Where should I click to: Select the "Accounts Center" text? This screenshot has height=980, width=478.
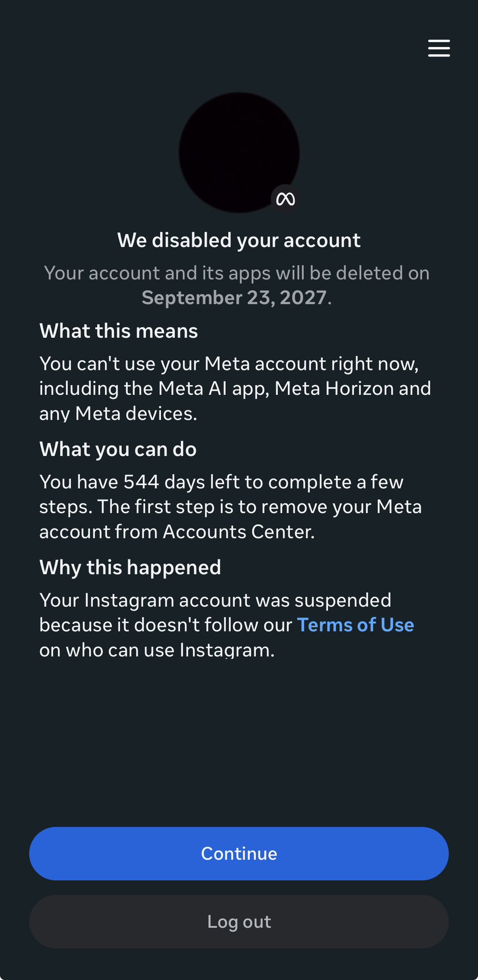point(239,532)
